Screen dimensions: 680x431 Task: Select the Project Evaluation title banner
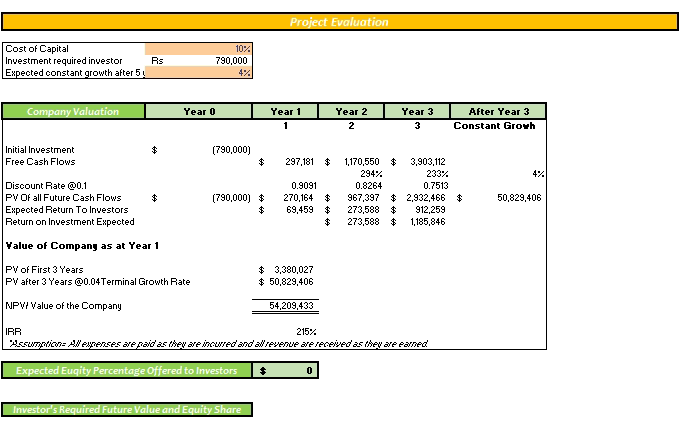coord(340,22)
